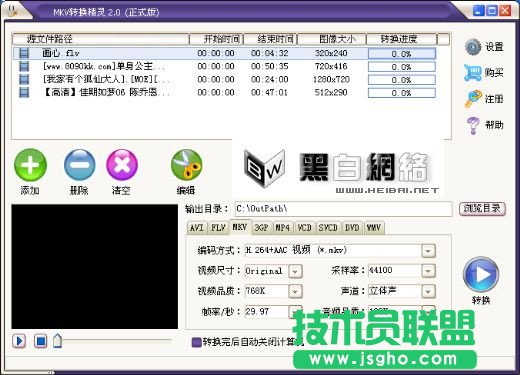Viewport: 520px width, 375px height.
Task: Close the MKV转换精灵 window
Action: click(x=505, y=11)
